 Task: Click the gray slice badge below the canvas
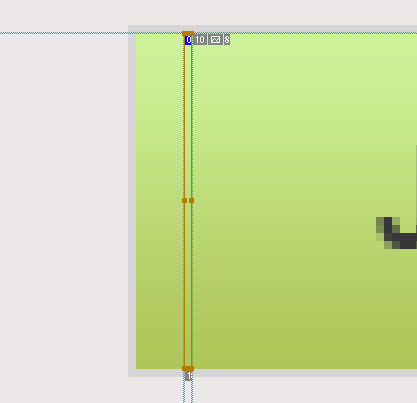point(189,376)
